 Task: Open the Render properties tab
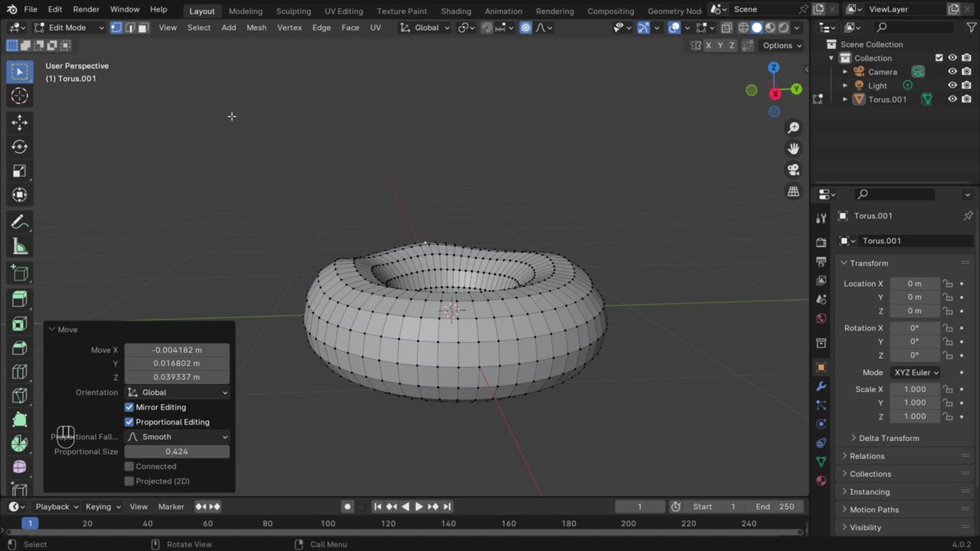point(822,243)
